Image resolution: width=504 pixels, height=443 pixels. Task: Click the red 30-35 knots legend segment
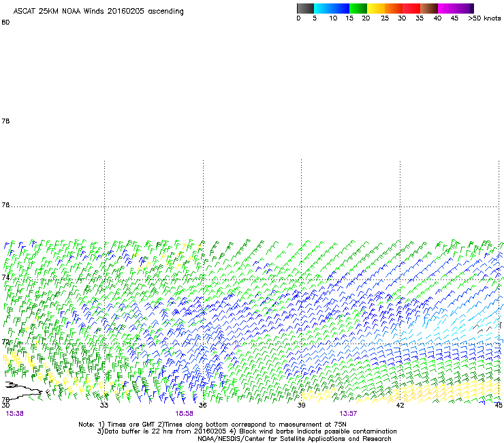pos(411,8)
